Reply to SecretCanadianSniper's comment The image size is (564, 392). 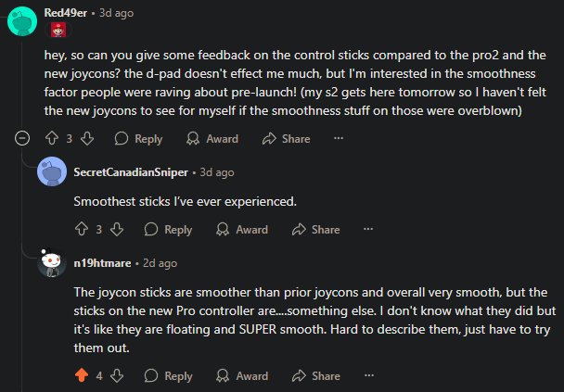coord(168,230)
